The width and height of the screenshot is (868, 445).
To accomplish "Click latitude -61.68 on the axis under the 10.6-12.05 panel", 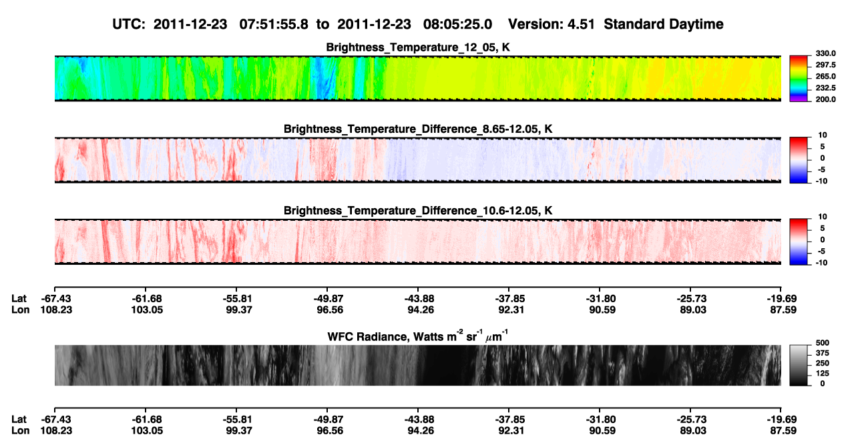I will [x=146, y=298].
